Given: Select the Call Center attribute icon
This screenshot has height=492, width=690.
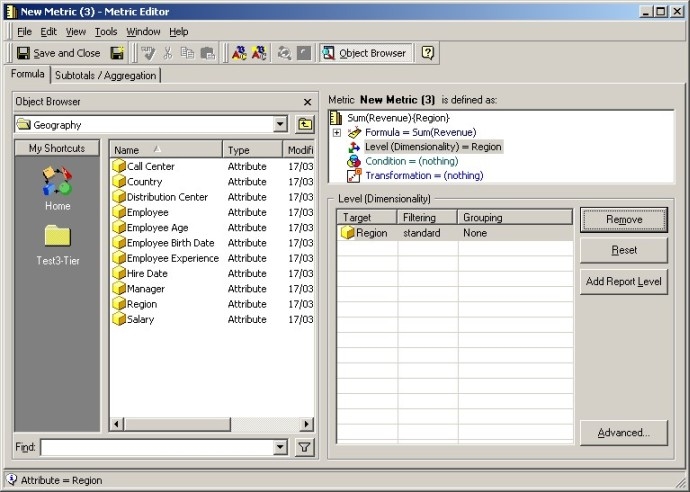Looking at the screenshot, I should pos(119,166).
